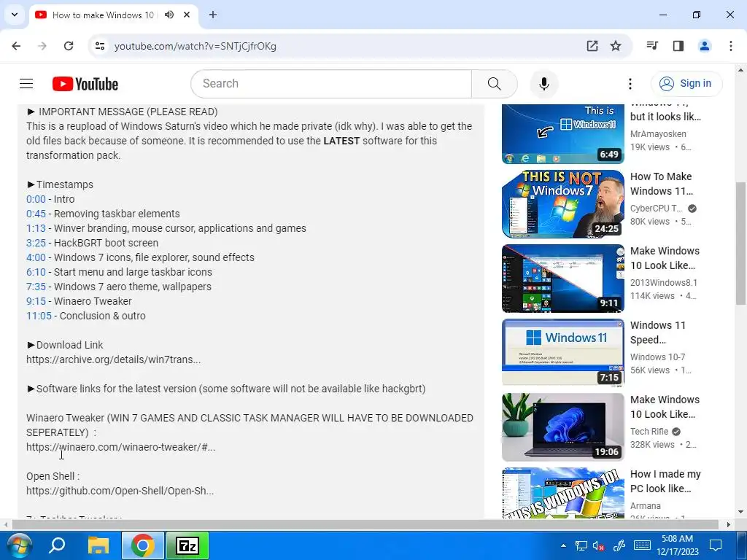This screenshot has height=560, width=747.
Task: Jump to timestamp 0:00 Intro
Action: pos(36,199)
